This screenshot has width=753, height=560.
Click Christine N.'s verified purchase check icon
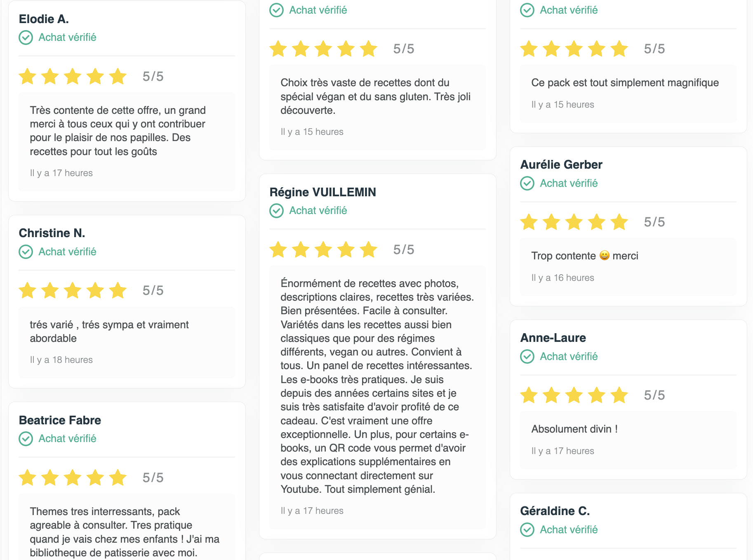(26, 252)
